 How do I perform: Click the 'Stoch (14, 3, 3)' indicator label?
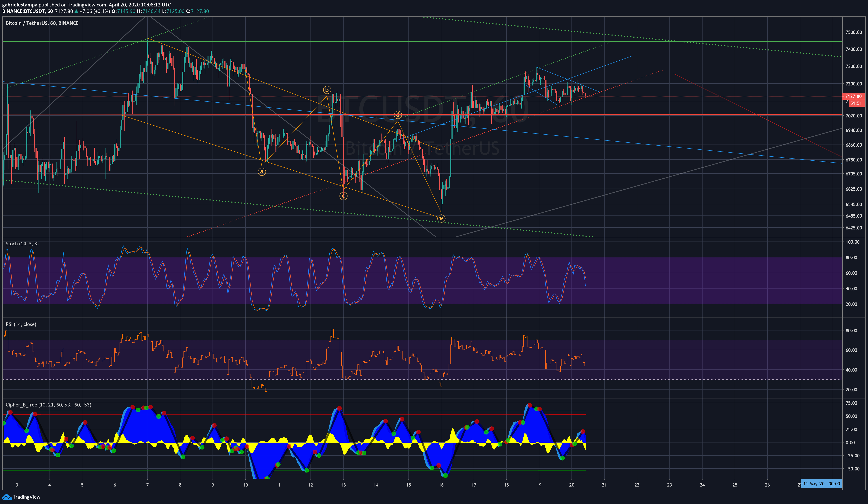(x=22, y=244)
